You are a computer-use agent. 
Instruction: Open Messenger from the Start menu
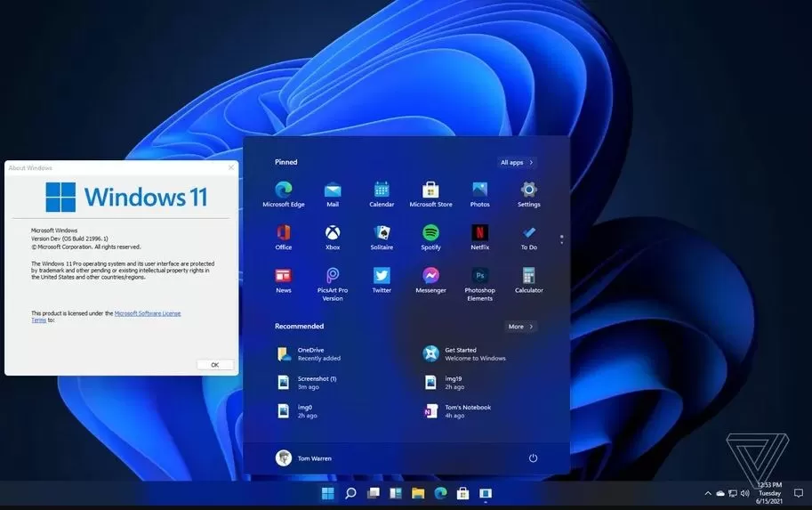(x=430, y=276)
